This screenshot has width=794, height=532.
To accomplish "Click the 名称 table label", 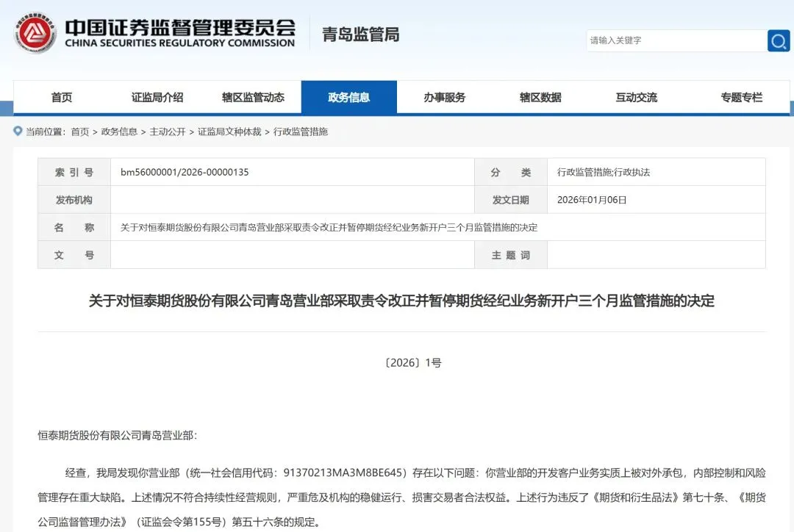I will [x=74, y=227].
